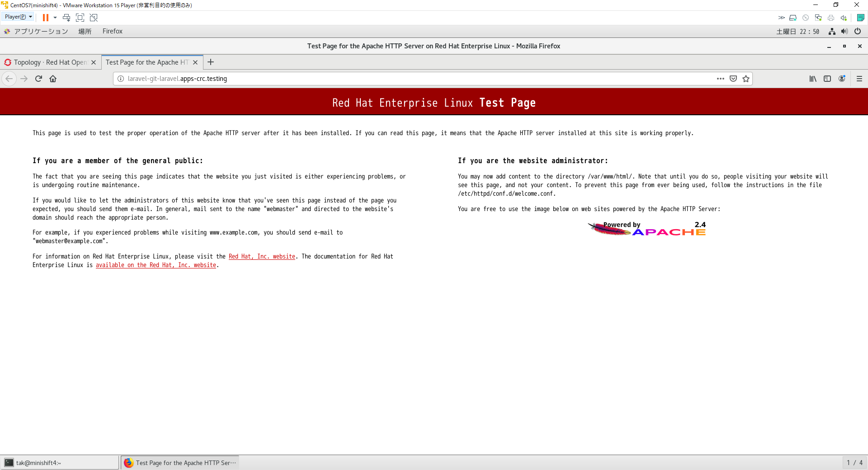The image size is (868, 470).
Task: Click the printer device icon in VMware toolbar
Action: [x=831, y=18]
